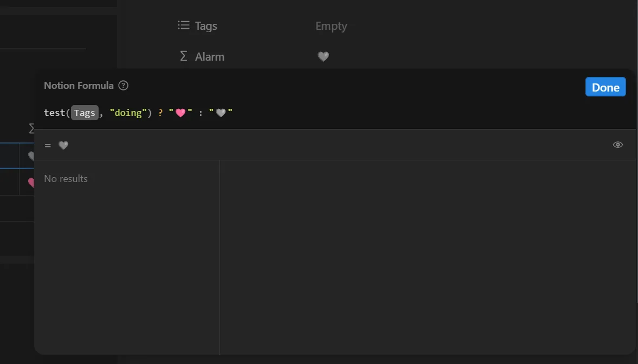Place cursor on the "doing" string
638x364 pixels.
(x=128, y=113)
